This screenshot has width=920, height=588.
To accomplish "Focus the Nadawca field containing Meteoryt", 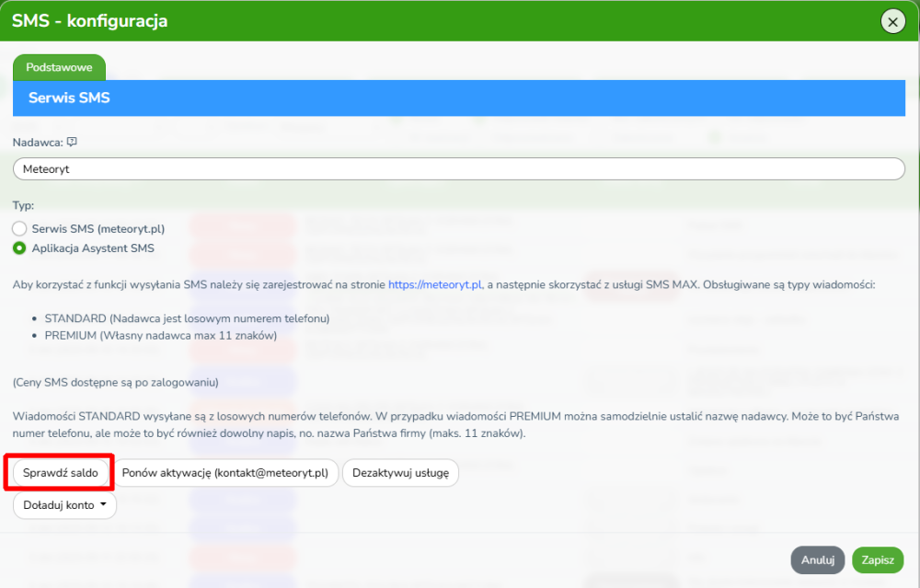I will [x=459, y=169].
